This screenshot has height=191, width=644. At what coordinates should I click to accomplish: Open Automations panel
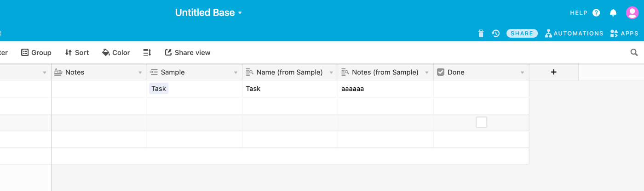point(574,33)
